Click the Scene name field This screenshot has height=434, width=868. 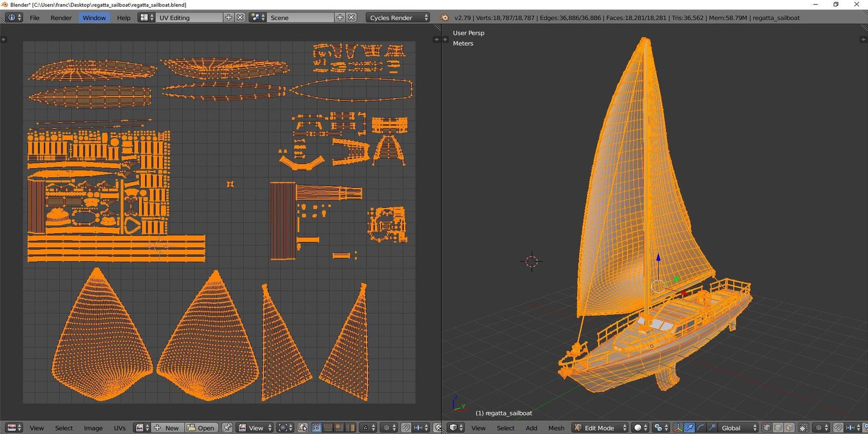pos(301,18)
